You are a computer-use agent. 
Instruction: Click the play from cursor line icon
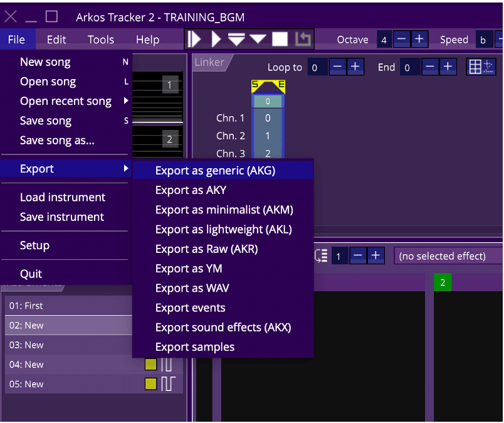click(x=236, y=40)
